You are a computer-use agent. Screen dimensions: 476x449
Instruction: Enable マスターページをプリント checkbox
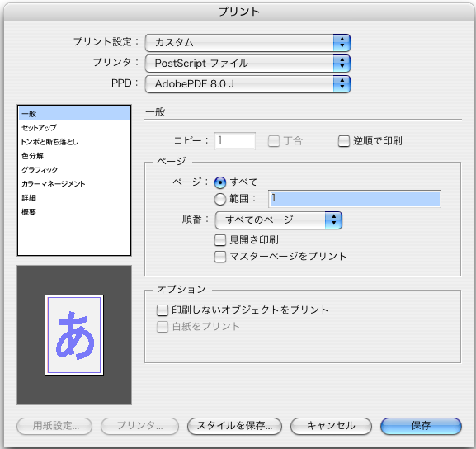pos(220,257)
